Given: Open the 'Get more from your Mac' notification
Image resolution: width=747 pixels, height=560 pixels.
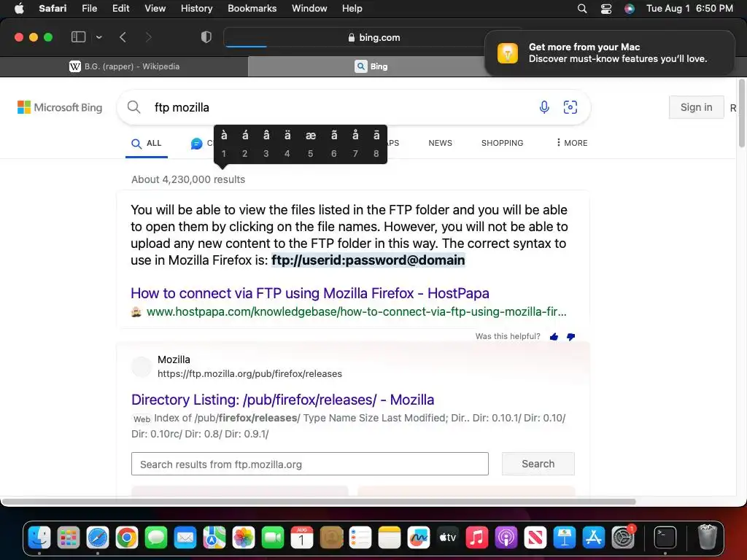Looking at the screenshot, I should (609, 52).
